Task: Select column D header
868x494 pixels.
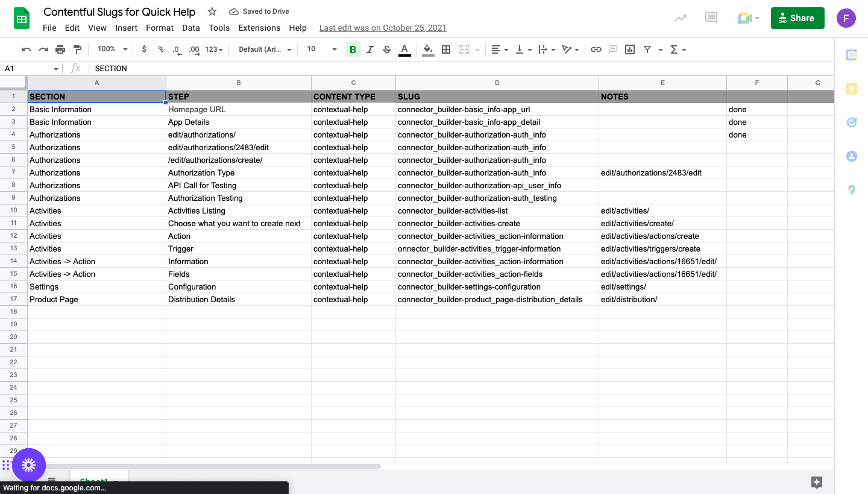Action: point(497,83)
